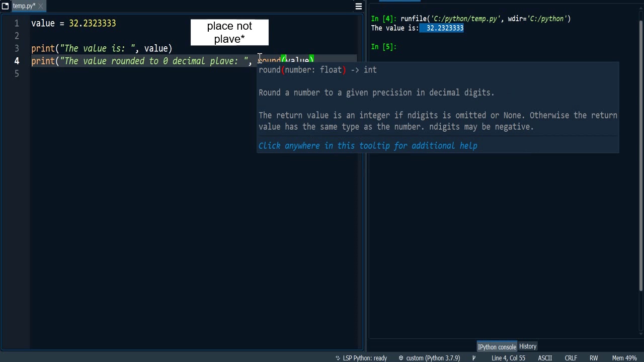Click the ASCII encoding status entry
The width and height of the screenshot is (644, 362).
[x=545, y=358]
